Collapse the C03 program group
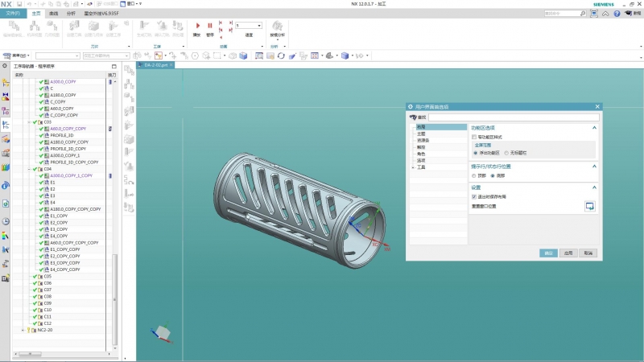The width and height of the screenshot is (644, 362). click(29, 122)
